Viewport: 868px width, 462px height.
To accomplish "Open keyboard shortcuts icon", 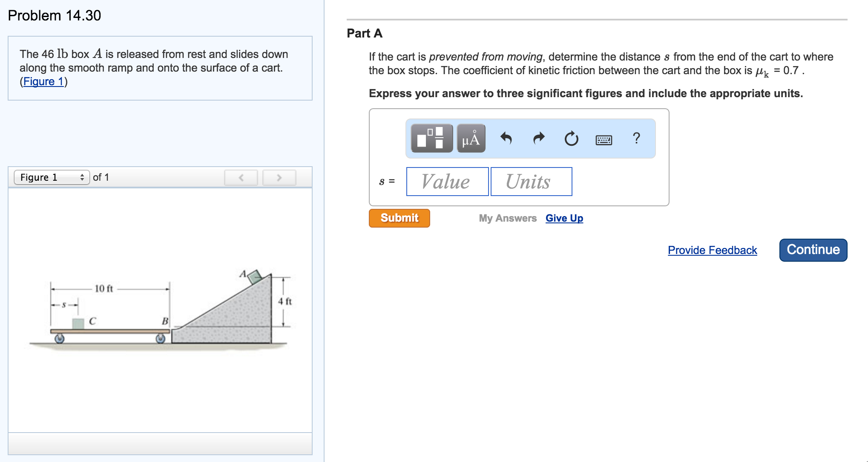I will point(604,139).
